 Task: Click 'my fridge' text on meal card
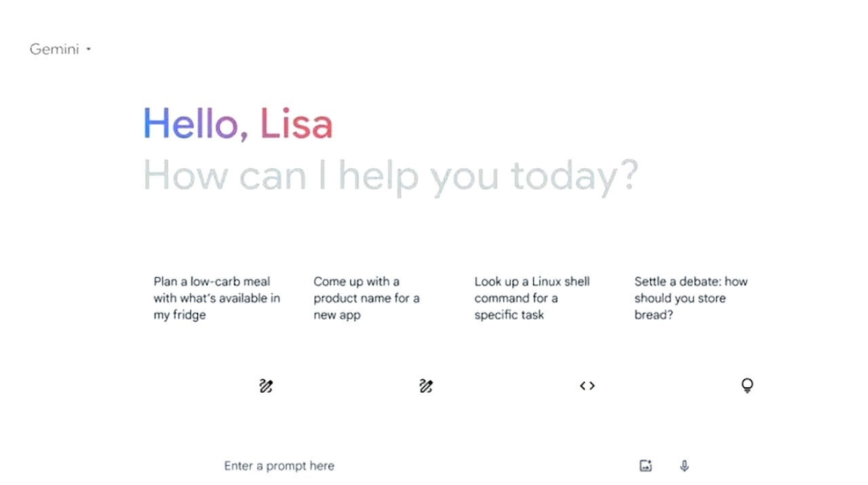(180, 315)
